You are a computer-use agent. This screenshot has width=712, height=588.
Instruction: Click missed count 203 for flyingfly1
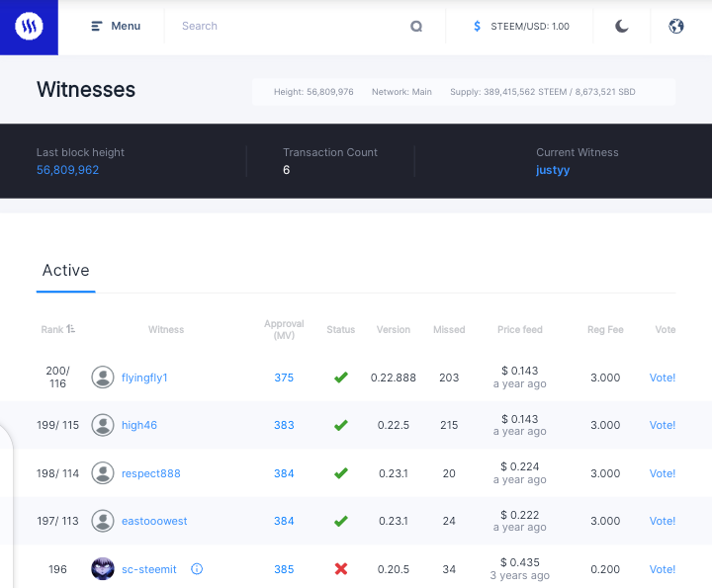449,378
